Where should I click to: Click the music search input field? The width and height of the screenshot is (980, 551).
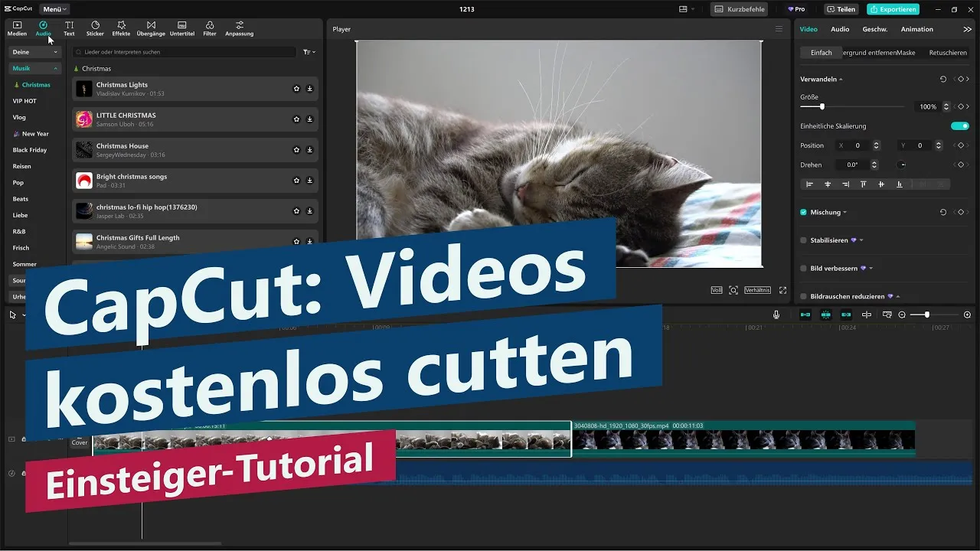184,52
